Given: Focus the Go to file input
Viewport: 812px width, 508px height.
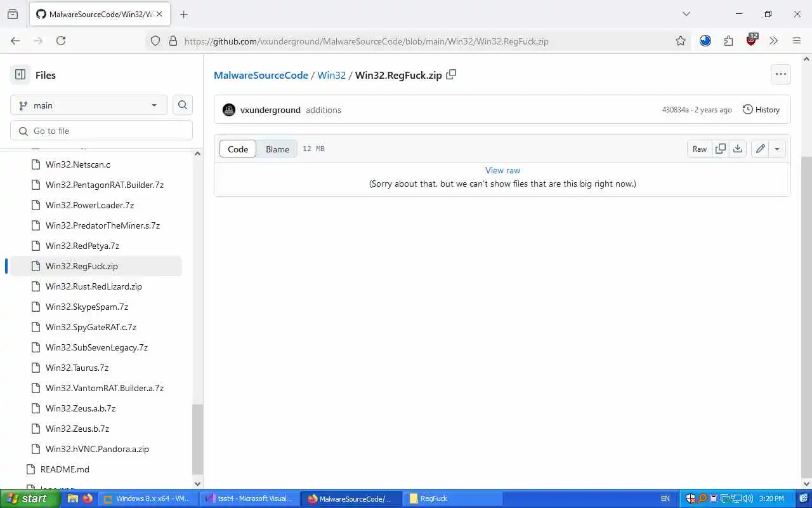Looking at the screenshot, I should 101,131.
